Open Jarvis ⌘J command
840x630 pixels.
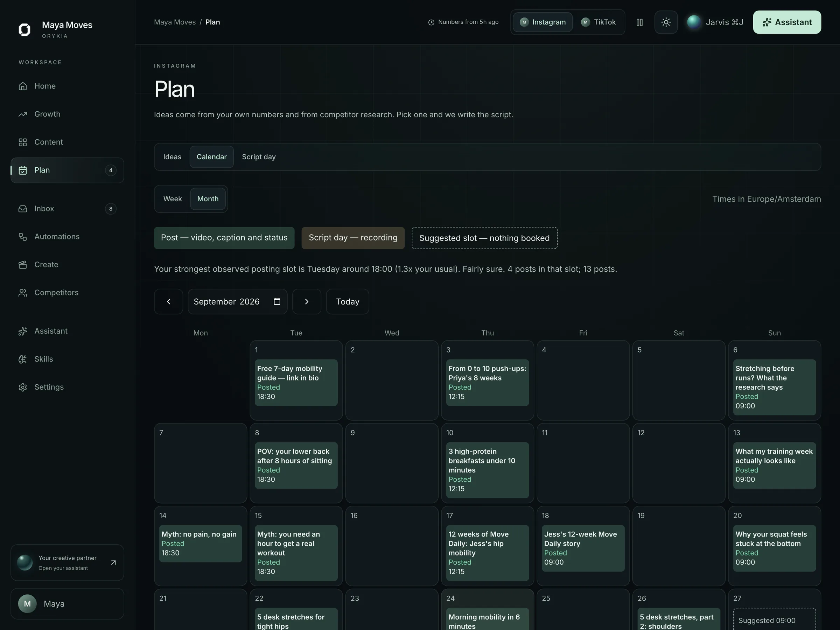point(715,22)
